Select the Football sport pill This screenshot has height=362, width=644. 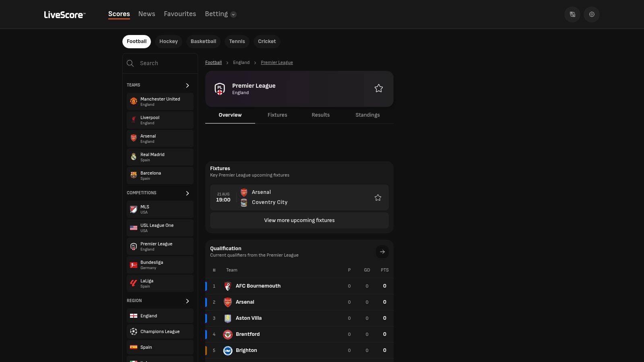pos(136,41)
